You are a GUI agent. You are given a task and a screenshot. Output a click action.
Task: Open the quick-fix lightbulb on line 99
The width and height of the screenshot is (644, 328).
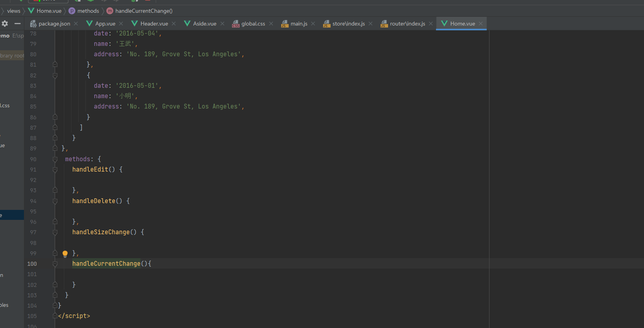pyautogui.click(x=65, y=254)
